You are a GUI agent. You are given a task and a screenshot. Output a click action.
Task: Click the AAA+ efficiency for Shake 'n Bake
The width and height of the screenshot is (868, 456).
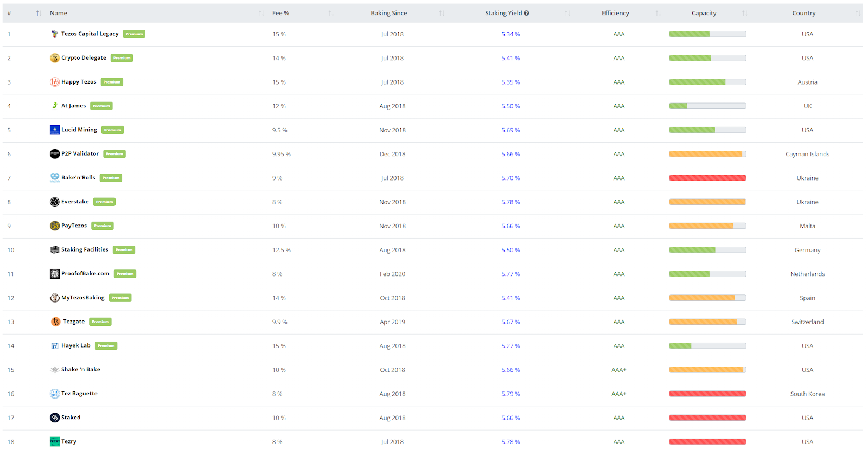[x=619, y=370]
